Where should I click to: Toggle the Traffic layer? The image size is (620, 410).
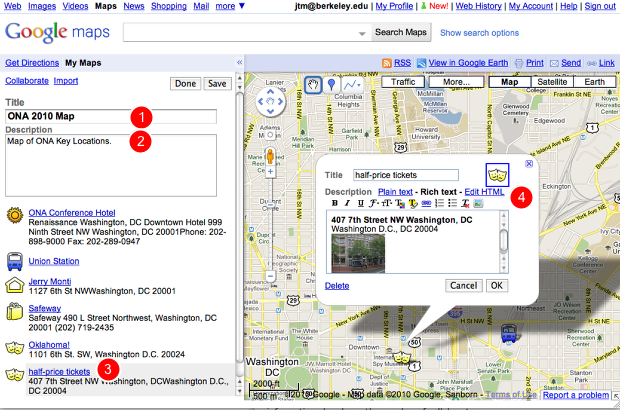click(x=403, y=82)
